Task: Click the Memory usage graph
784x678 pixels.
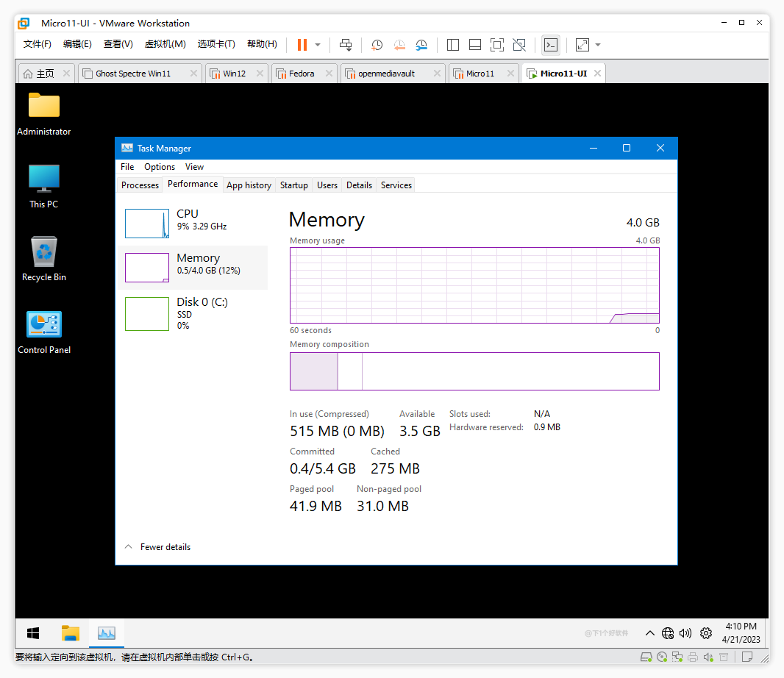Action: [474, 285]
